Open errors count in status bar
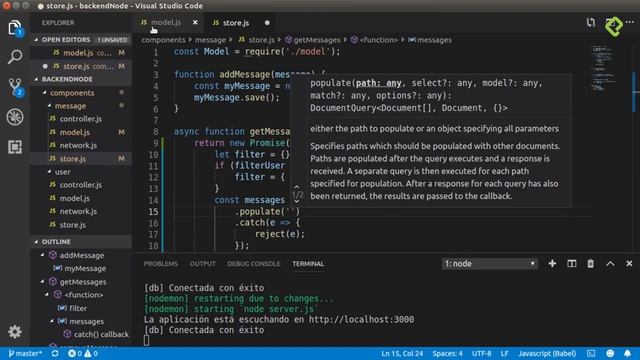 tap(75, 353)
